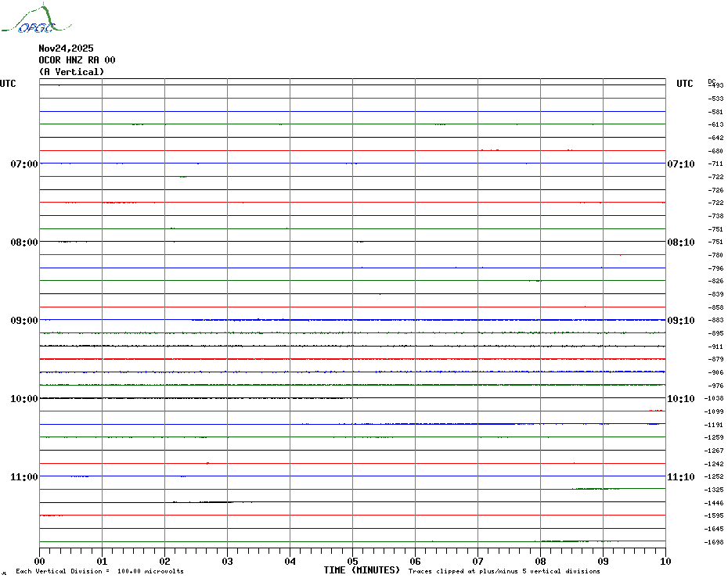Select the Nov24,2025 date text
728x582 pixels.
[66, 48]
